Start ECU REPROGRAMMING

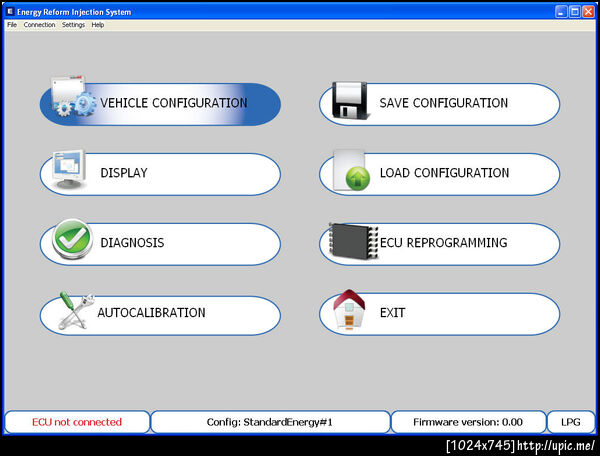(439, 244)
